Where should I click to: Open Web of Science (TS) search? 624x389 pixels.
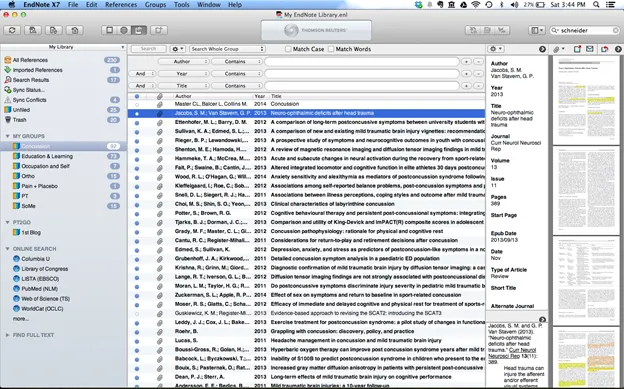point(45,299)
